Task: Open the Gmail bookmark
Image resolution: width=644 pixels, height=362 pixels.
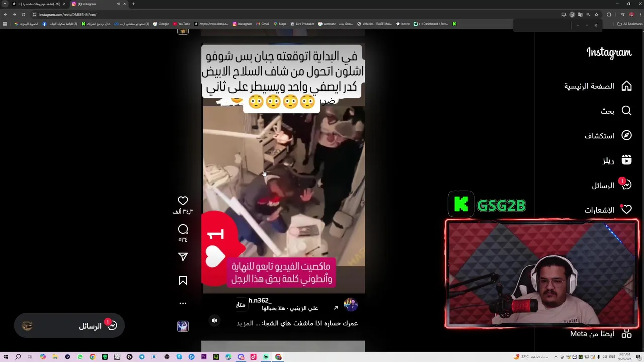Action: click(x=262, y=24)
